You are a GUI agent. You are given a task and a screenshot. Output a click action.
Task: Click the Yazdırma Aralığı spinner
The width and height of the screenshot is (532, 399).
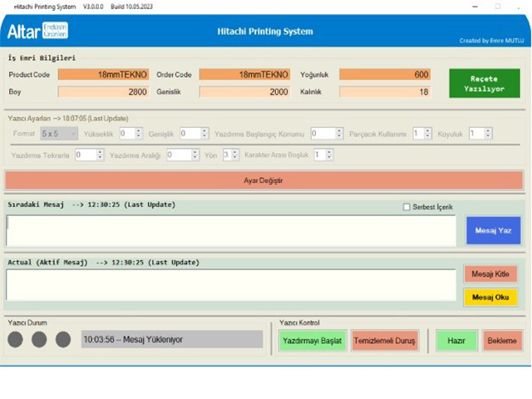pos(183,155)
